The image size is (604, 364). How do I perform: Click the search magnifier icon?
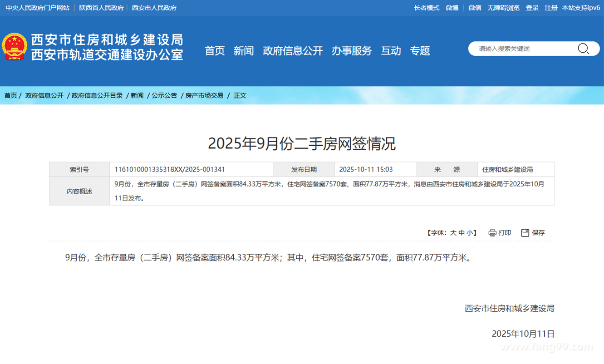pyautogui.click(x=583, y=49)
